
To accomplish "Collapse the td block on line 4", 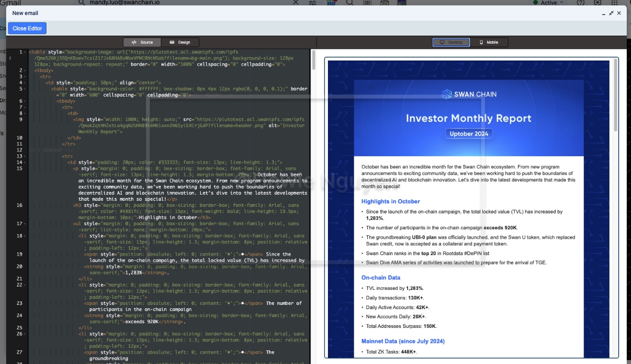I will click(25, 83).
